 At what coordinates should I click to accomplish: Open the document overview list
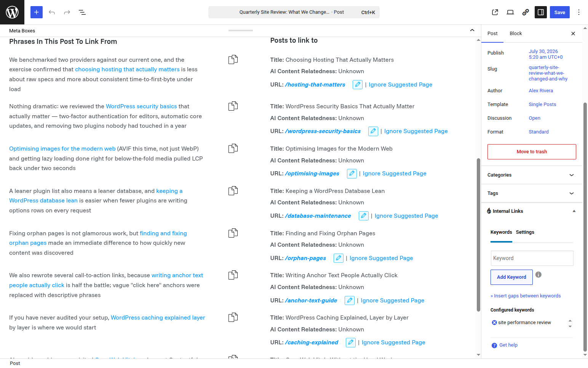[x=82, y=12]
